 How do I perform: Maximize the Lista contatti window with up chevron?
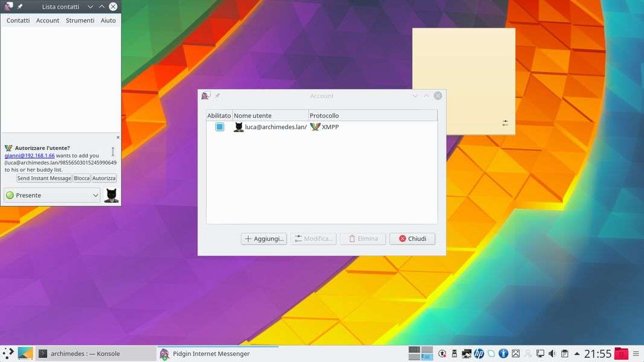point(101,7)
